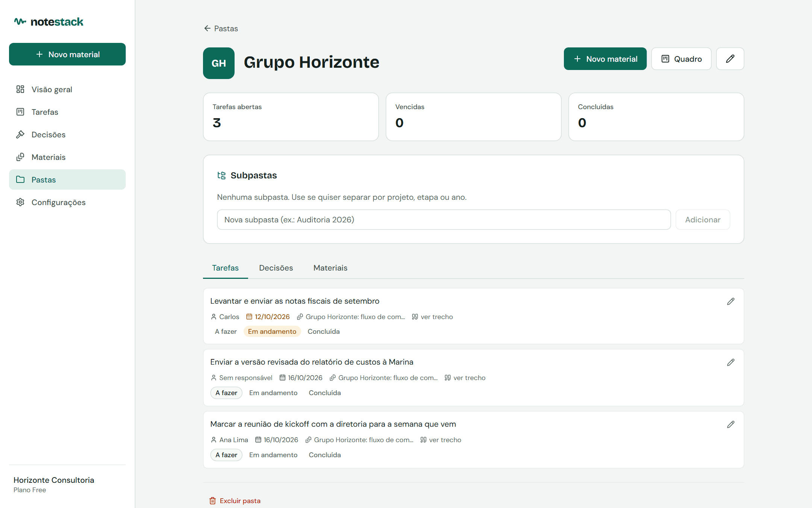812x508 pixels.
Task: Mark kickoff task as Concluída
Action: 325,455
